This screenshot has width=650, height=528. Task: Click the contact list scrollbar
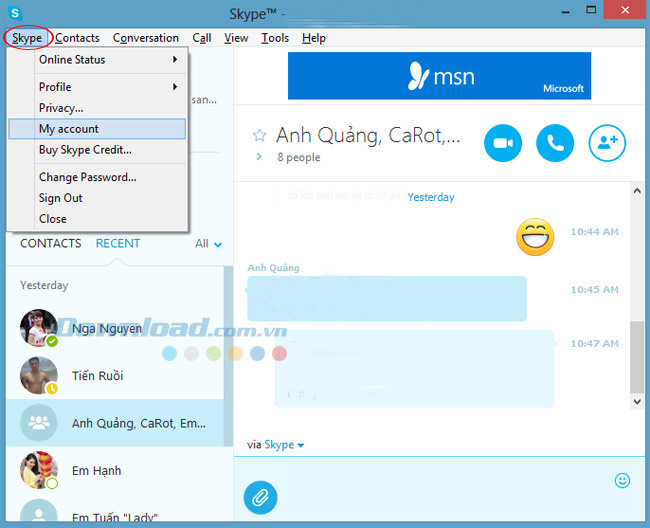[x=228, y=356]
